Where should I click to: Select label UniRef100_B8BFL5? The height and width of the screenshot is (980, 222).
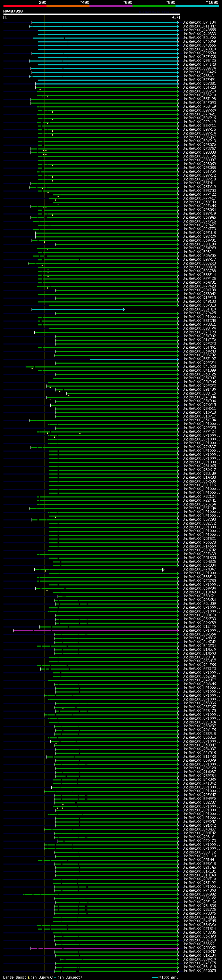pyautogui.click(x=199, y=394)
